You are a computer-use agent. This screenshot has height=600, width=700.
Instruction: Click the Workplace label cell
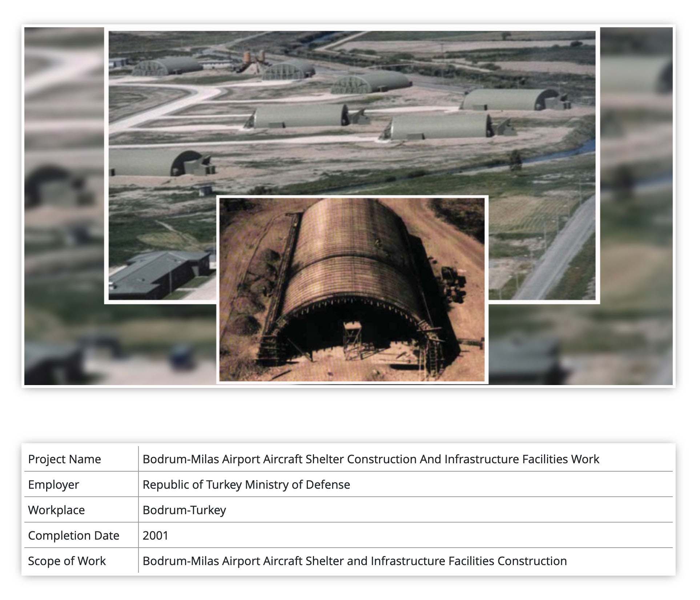(56, 510)
